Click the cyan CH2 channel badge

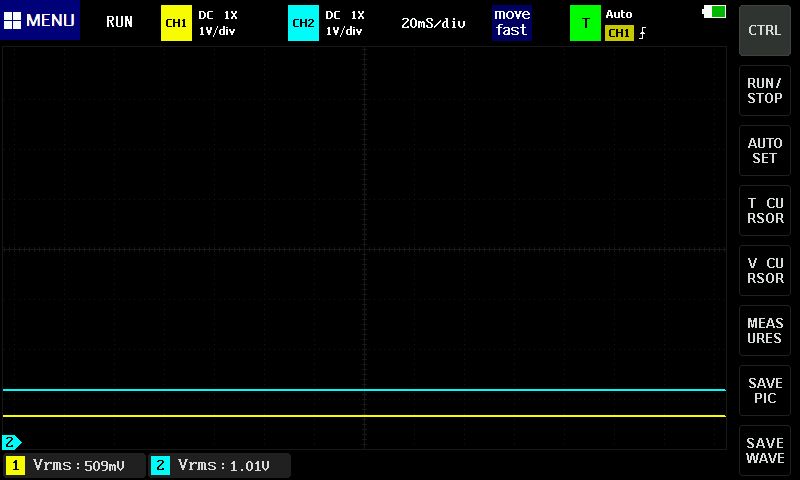coord(302,22)
